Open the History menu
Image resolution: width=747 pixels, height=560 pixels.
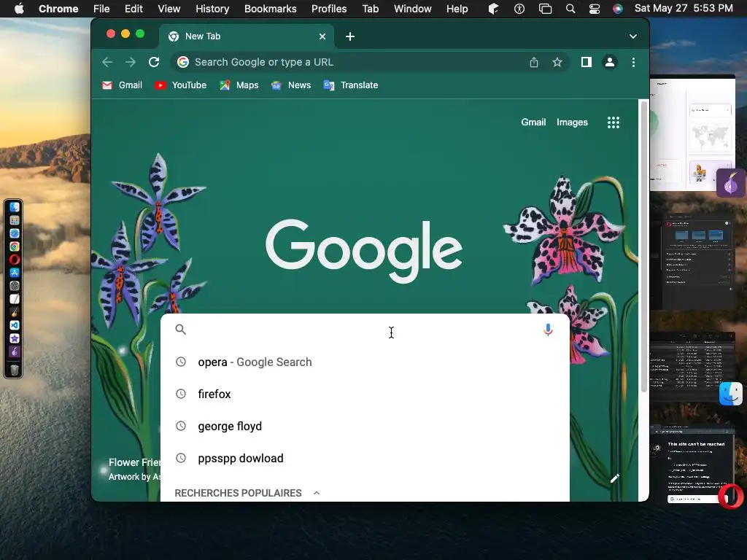(212, 9)
